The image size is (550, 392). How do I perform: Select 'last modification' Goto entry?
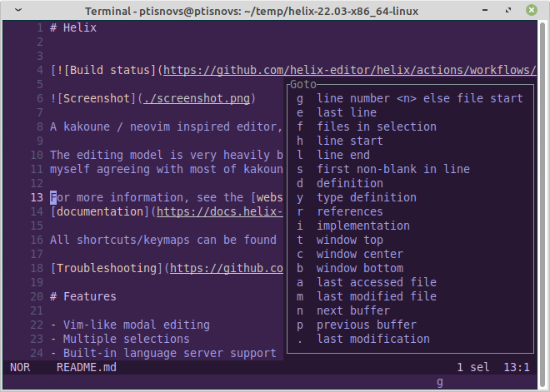point(363,339)
